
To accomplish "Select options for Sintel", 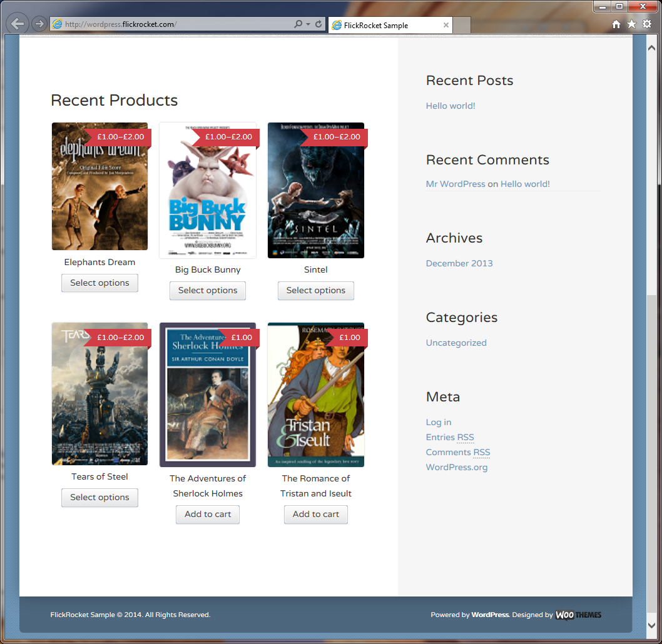I will [x=316, y=291].
